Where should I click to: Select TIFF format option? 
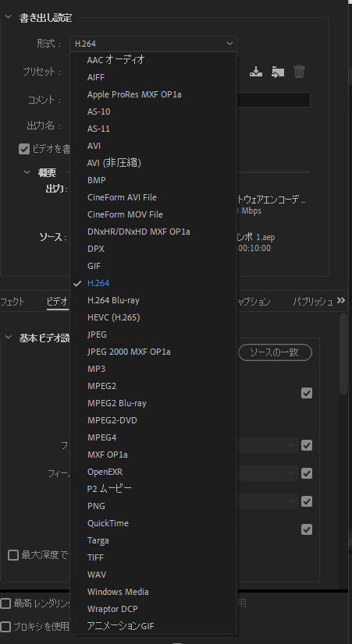click(153, 557)
